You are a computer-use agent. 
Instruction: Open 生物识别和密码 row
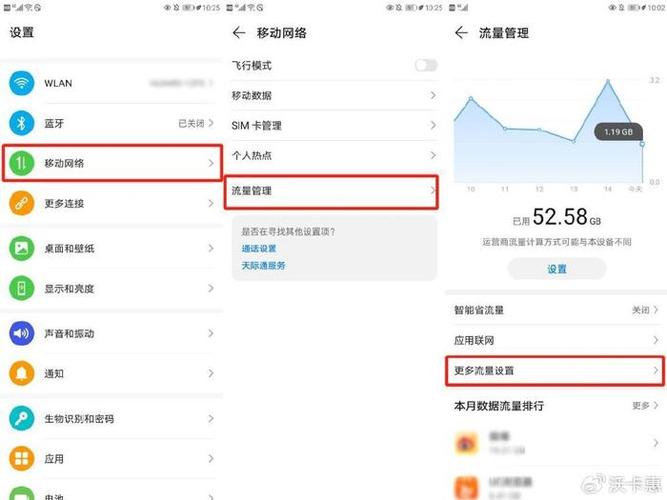click(112, 418)
